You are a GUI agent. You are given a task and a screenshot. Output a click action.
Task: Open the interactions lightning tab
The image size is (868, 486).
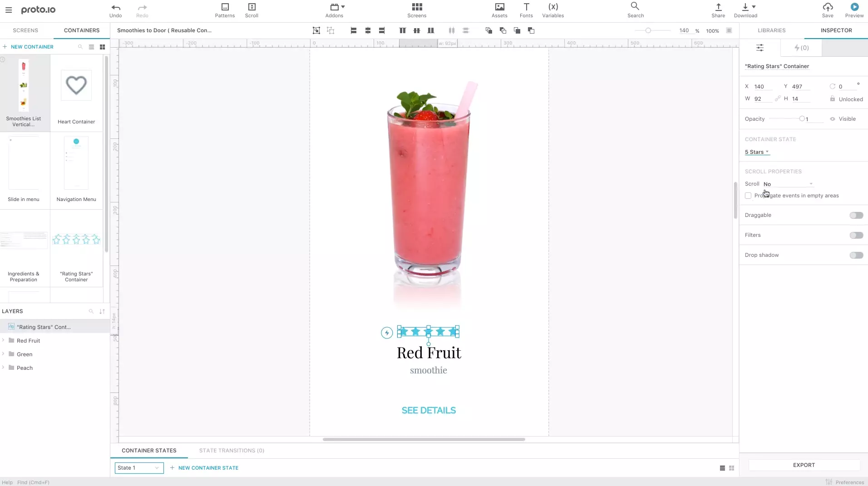(801, 48)
